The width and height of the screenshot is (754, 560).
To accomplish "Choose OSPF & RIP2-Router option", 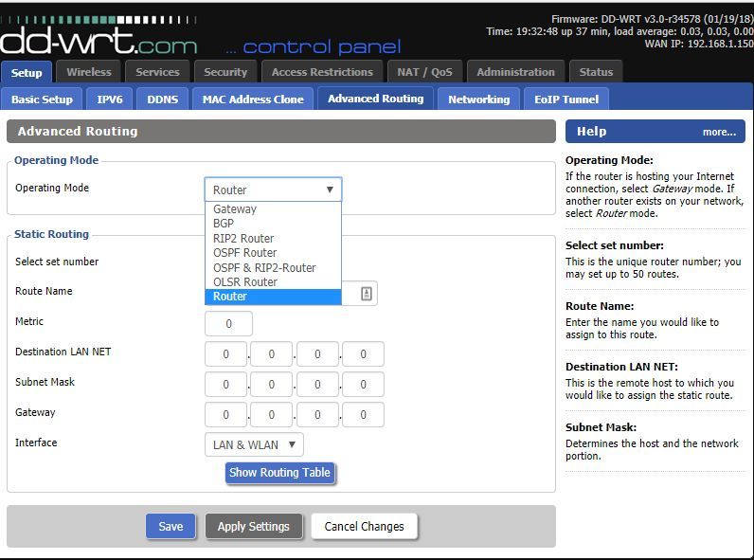I will (273, 268).
